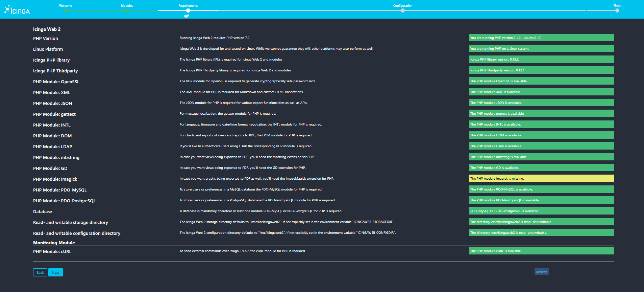Click the PHP Module: LDAP label

tap(53, 147)
